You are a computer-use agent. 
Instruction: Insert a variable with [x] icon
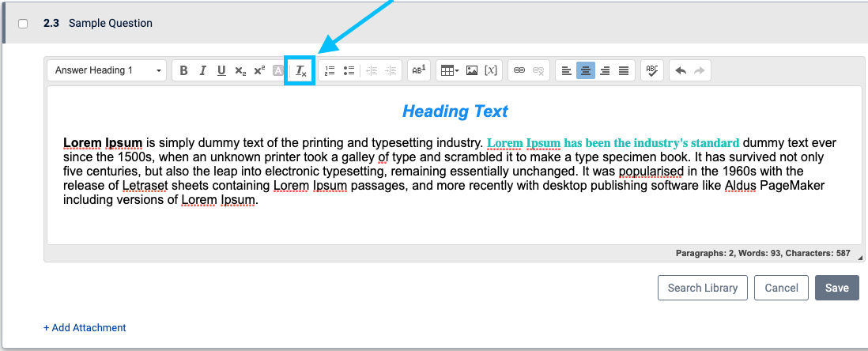[x=490, y=70]
